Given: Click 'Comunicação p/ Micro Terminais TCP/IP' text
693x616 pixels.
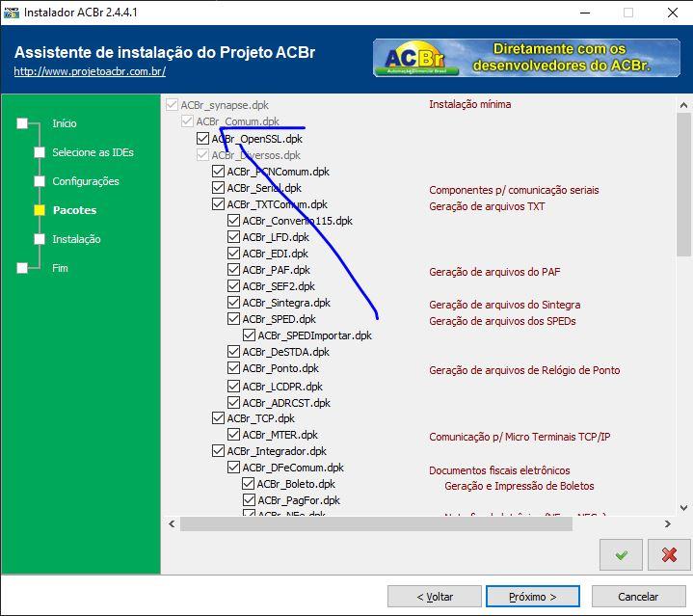Looking at the screenshot, I should tap(520, 437).
